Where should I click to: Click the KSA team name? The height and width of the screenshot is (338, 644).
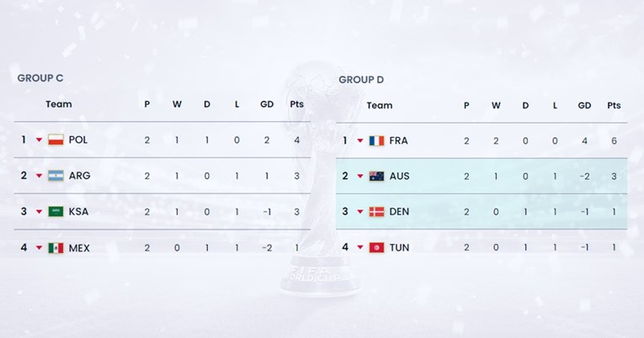pos(78,212)
